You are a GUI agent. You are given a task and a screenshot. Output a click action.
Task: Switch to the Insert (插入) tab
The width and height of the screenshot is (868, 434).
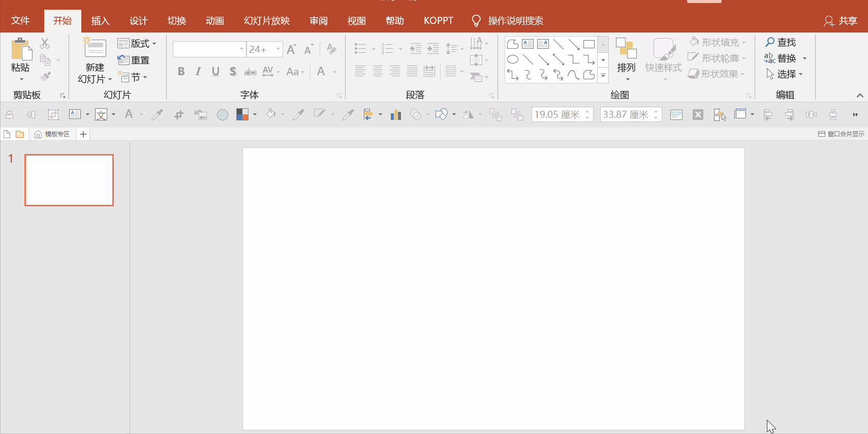100,21
